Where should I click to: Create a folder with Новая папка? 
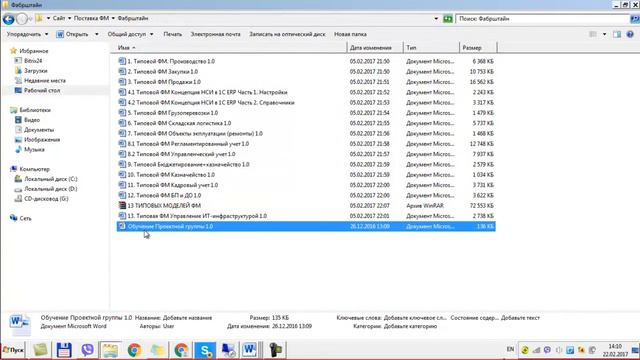pyautogui.click(x=350, y=34)
